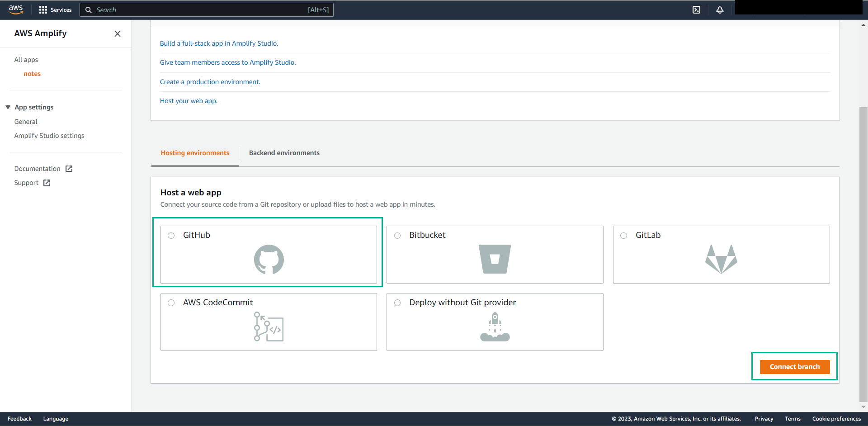Screen dimensions: 868x426
Task: Click the Services label in header
Action: pos(61,9)
